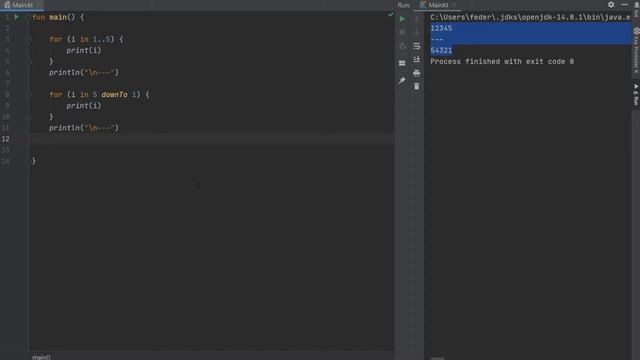Click the print(i) statement on line 9

pyautogui.click(x=84, y=105)
